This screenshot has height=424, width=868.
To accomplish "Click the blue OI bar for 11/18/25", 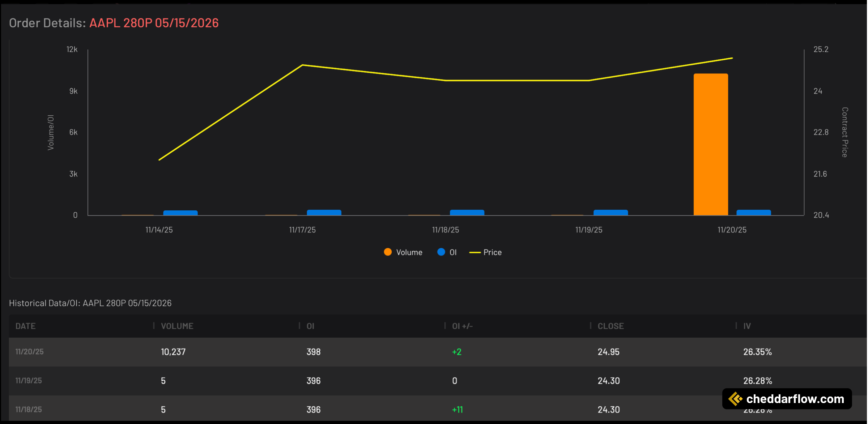I will tap(467, 213).
